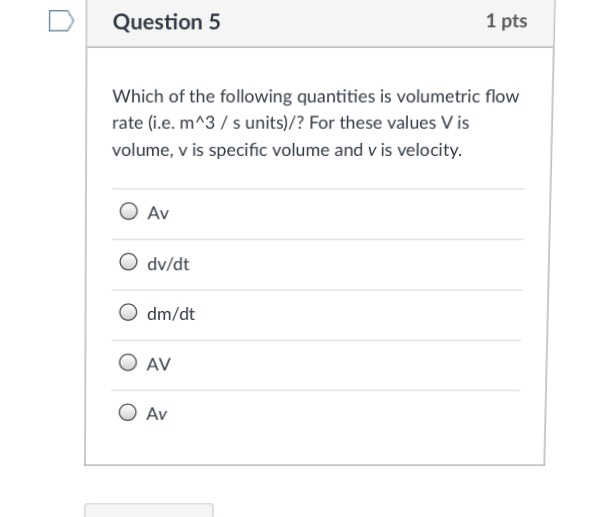Click the uppercase AV answer label
The height and width of the screenshot is (517, 608).
[159, 364]
